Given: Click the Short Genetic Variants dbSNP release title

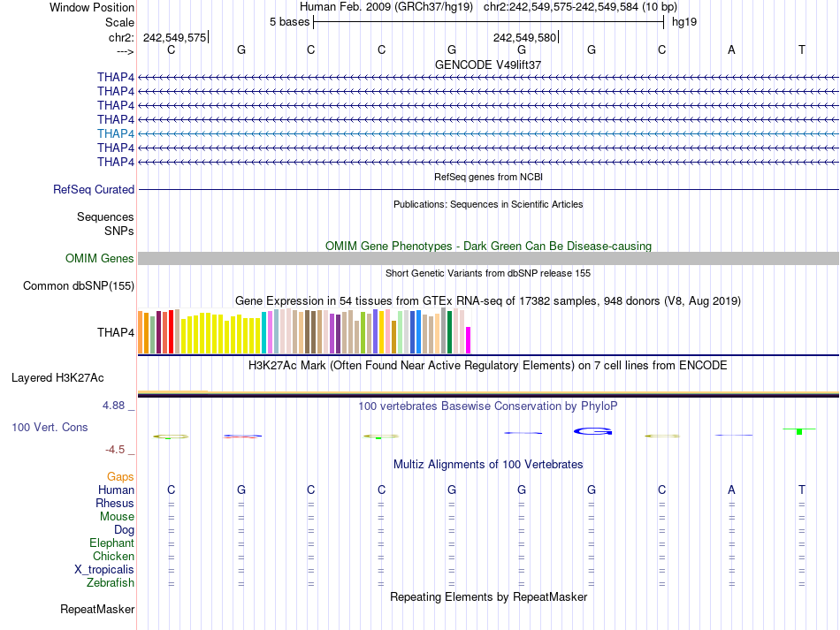Looking at the screenshot, I should pyautogui.click(x=488, y=273).
